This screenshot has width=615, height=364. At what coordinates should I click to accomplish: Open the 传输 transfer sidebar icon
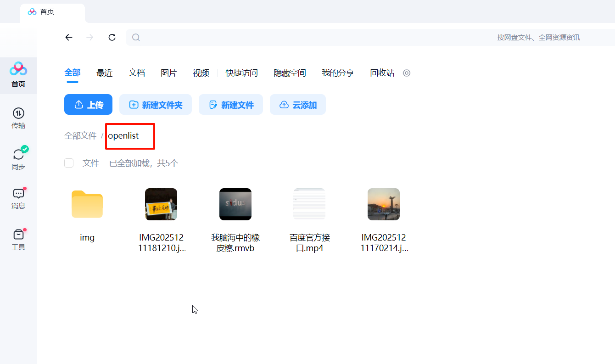point(18,118)
